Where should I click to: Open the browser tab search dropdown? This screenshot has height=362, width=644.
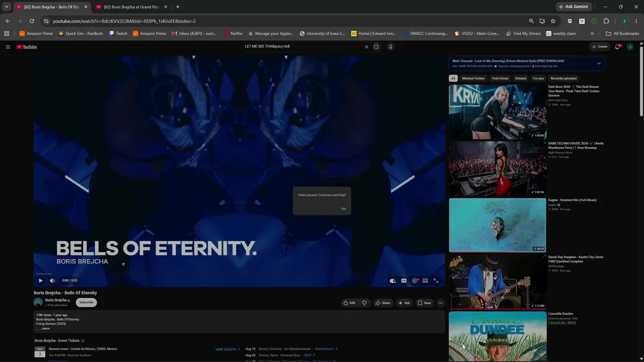pyautogui.click(x=7, y=7)
